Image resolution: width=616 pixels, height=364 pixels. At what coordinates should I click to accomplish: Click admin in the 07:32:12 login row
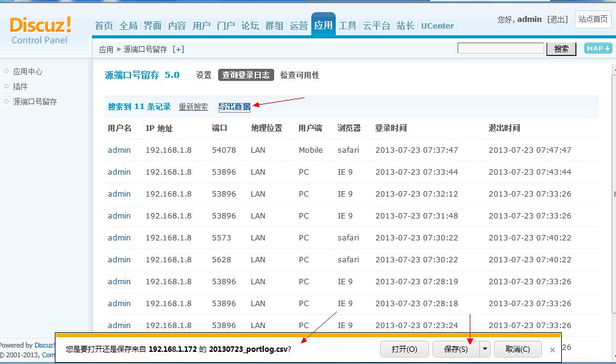(119, 194)
